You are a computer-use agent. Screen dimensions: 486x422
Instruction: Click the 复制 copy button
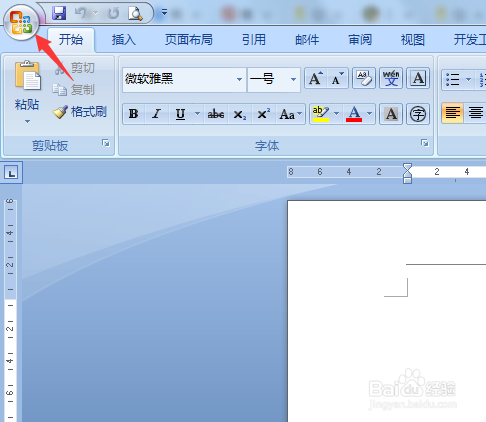tap(74, 90)
